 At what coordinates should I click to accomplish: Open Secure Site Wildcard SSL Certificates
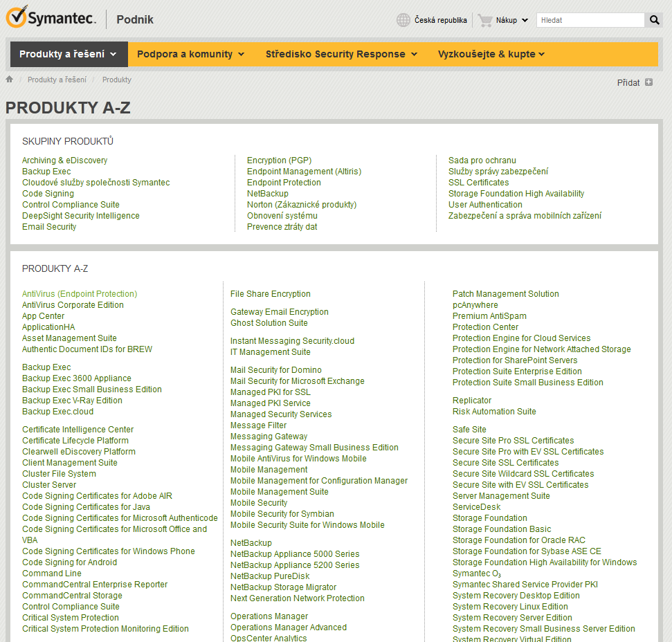tap(523, 474)
